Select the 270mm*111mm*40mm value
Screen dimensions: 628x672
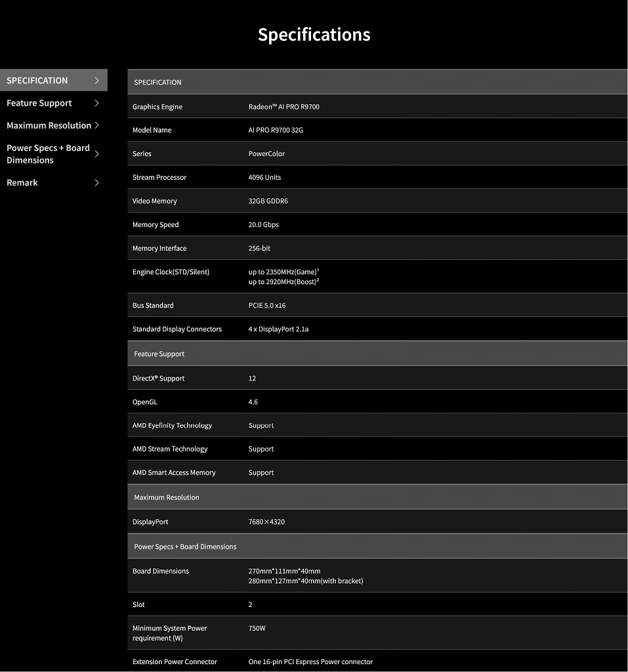284,571
